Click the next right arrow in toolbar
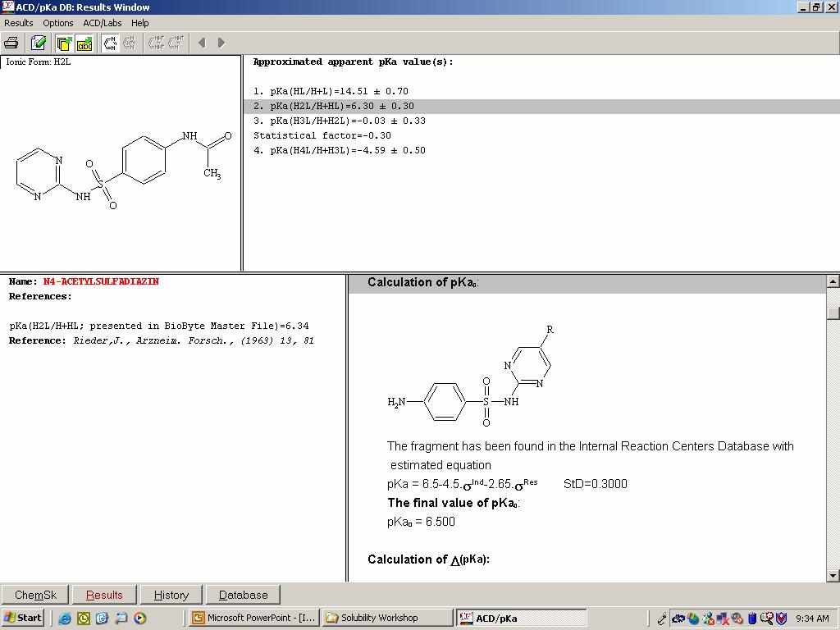 tap(221, 43)
